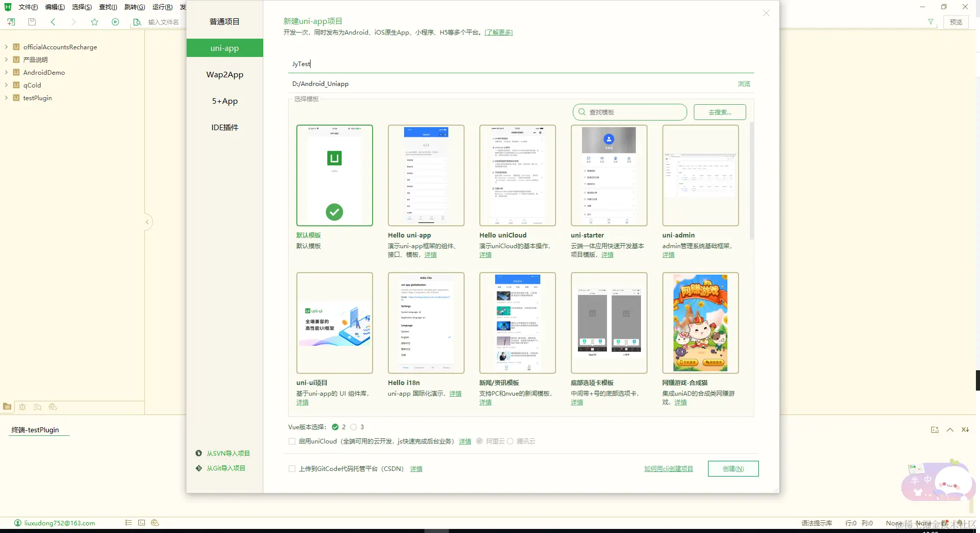Select Vue version 2 radio option
This screenshot has height=533, width=980.
(x=335, y=427)
